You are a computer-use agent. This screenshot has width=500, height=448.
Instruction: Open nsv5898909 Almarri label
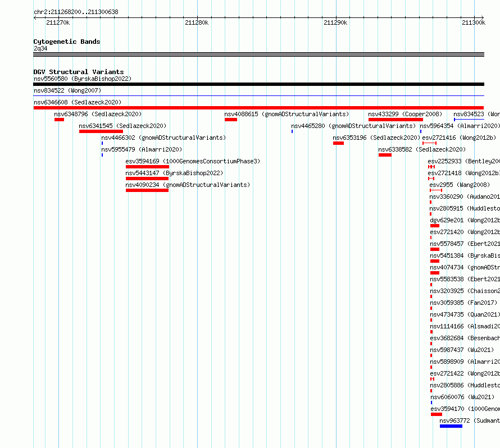[x=465, y=362]
